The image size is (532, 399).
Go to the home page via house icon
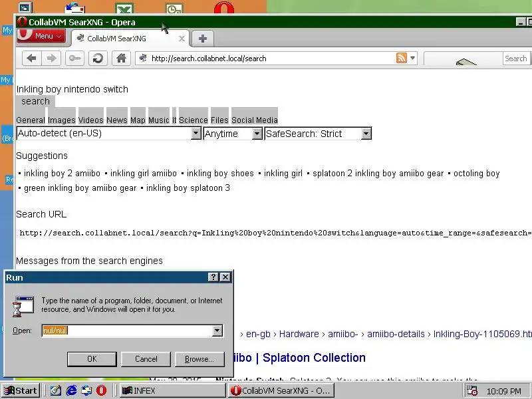[121, 59]
